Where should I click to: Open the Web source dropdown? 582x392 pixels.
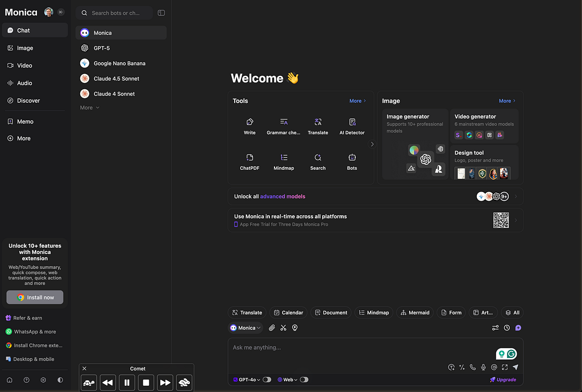[x=288, y=380]
